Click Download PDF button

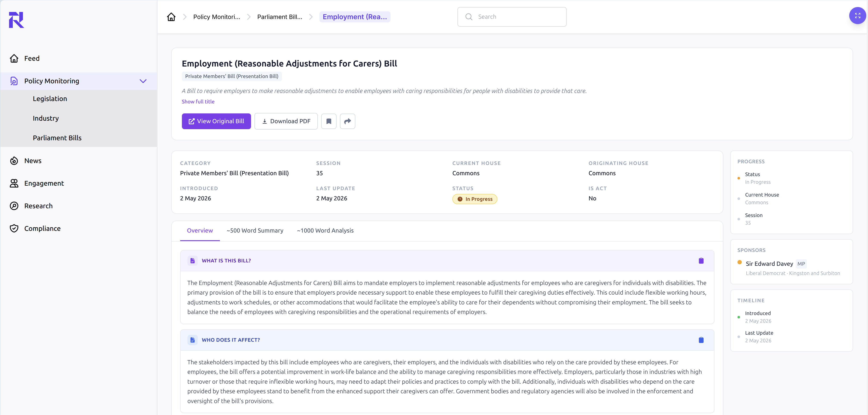tap(286, 121)
